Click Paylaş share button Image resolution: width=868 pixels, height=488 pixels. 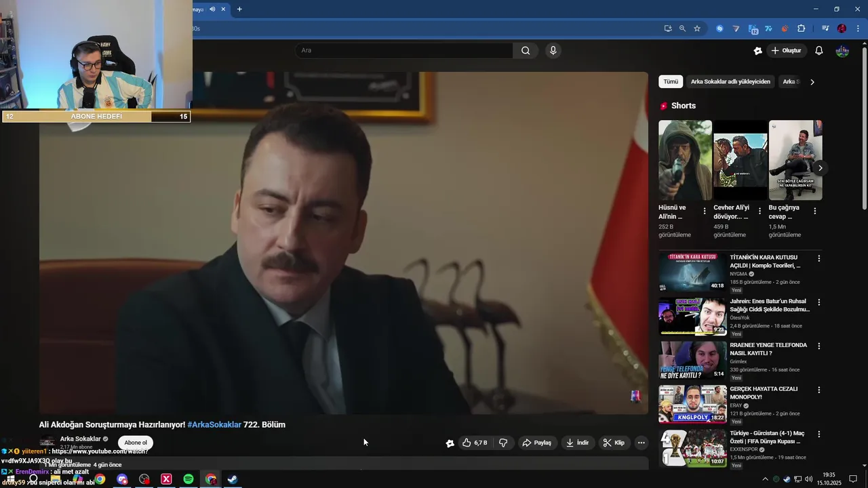(x=536, y=443)
